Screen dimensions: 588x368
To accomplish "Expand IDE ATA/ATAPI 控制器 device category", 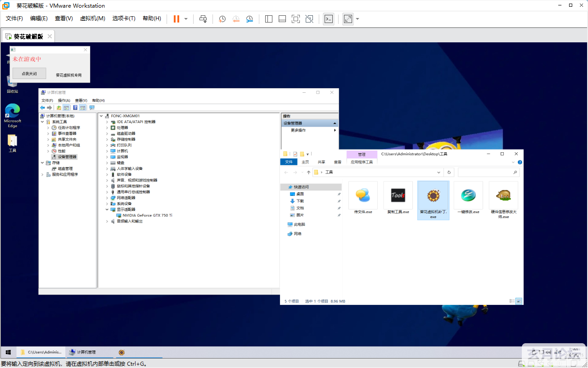I will tap(107, 122).
